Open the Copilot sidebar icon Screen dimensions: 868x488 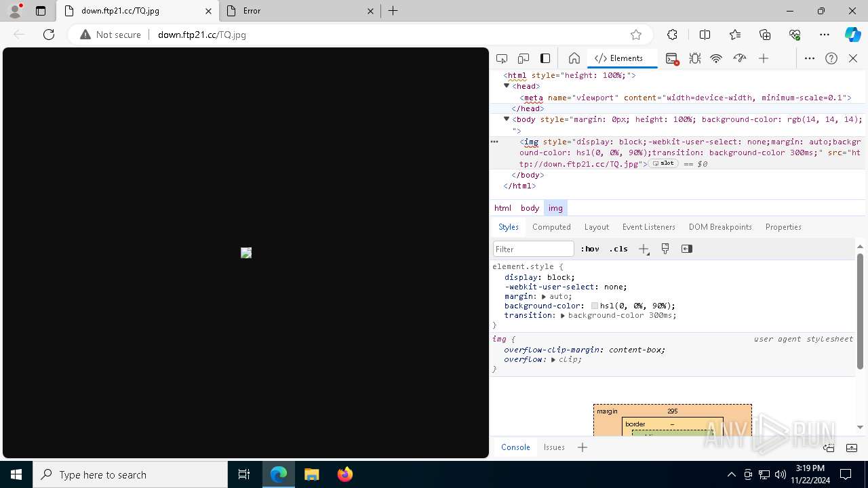point(852,35)
